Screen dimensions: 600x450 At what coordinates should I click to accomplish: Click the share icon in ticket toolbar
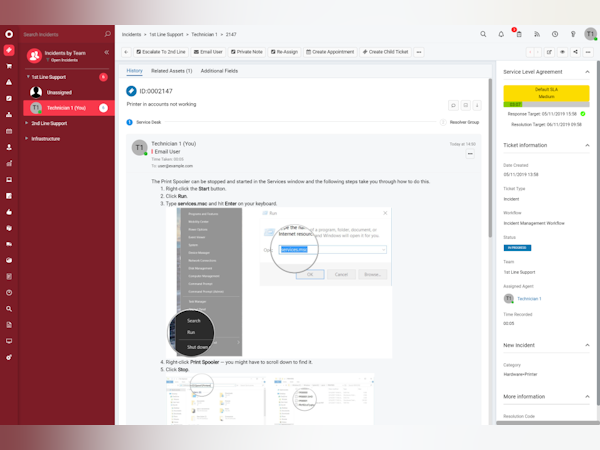[x=575, y=52]
